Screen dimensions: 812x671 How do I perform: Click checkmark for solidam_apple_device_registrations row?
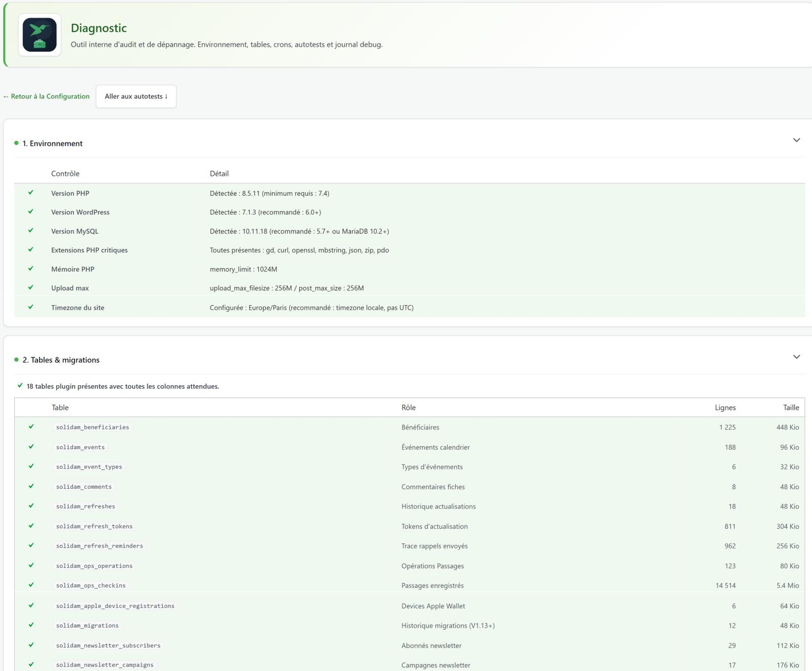[x=31, y=606]
